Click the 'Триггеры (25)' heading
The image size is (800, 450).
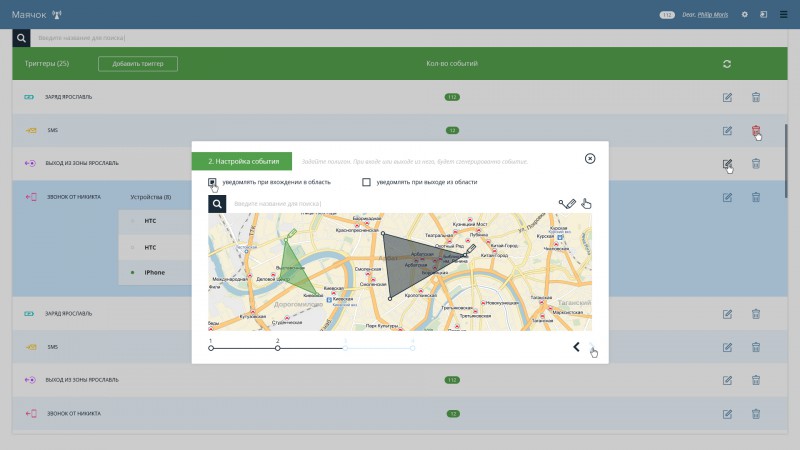click(x=47, y=64)
